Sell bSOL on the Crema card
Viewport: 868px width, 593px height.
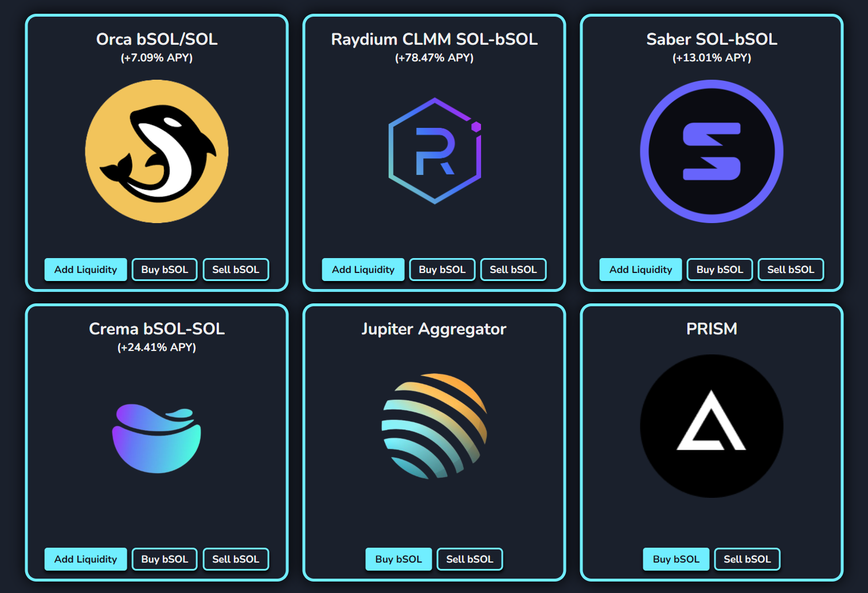pos(236,559)
